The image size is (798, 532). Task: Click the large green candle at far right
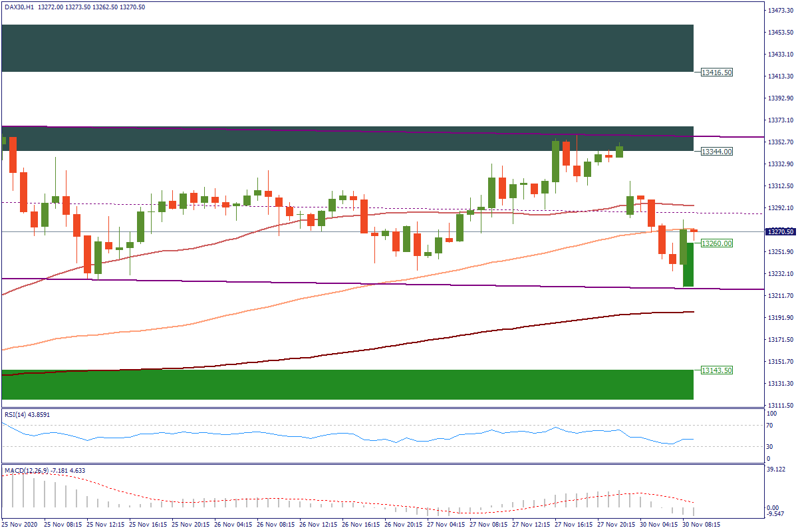688,265
